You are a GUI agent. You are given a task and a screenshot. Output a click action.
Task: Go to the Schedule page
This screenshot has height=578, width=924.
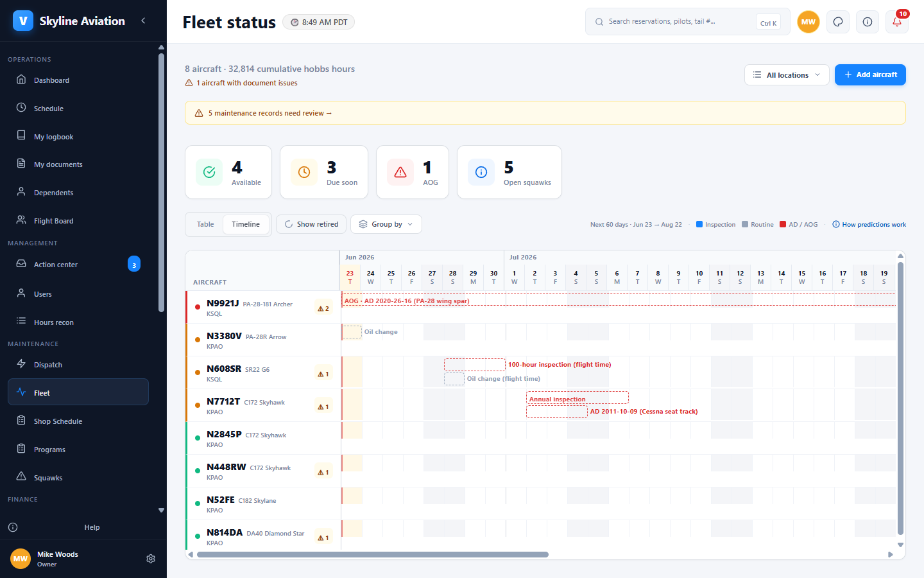[x=78, y=109]
